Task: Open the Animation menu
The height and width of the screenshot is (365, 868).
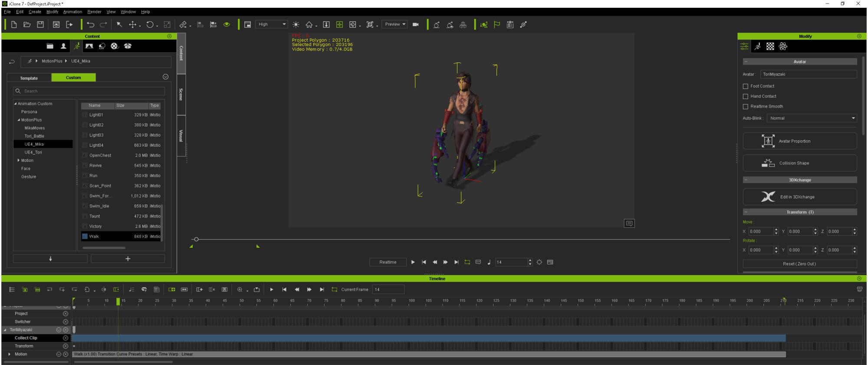Action: click(72, 12)
